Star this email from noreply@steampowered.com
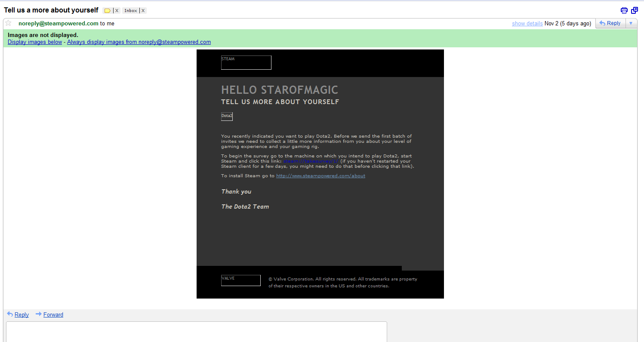Viewport: 644px width, 342px height. tap(8, 23)
